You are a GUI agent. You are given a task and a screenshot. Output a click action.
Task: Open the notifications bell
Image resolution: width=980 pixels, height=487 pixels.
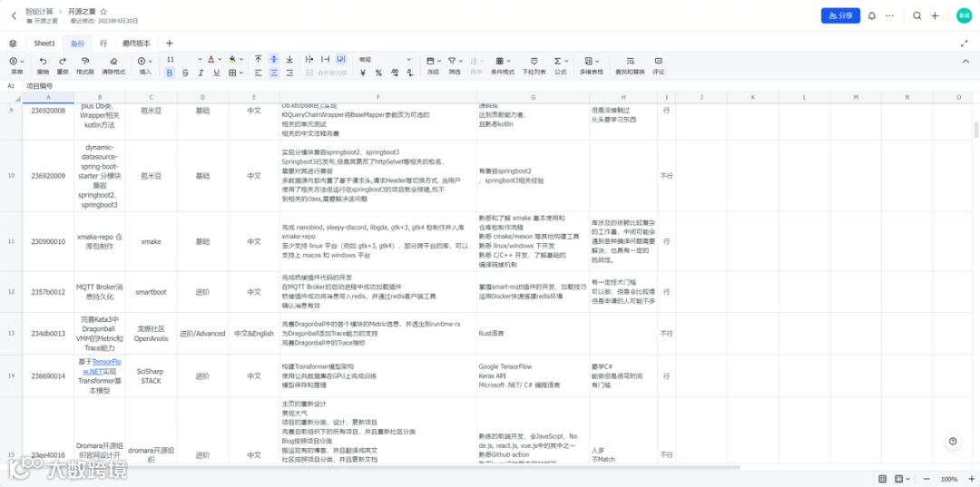click(x=872, y=15)
